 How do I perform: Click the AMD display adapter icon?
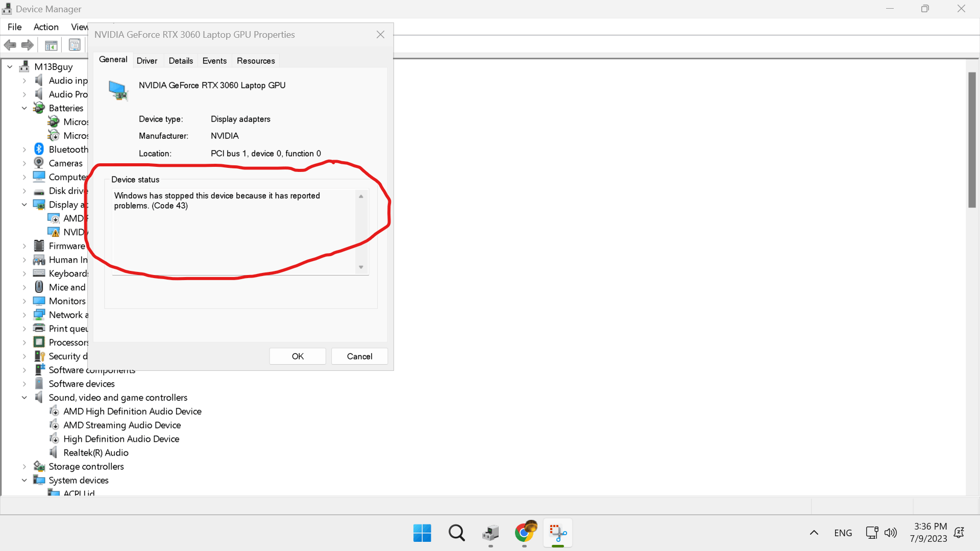point(54,218)
